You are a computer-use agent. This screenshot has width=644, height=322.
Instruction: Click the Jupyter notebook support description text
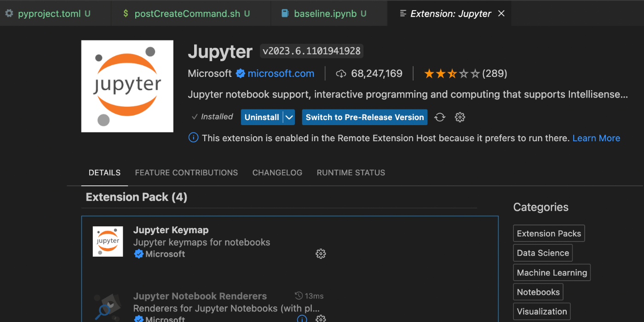coord(408,95)
